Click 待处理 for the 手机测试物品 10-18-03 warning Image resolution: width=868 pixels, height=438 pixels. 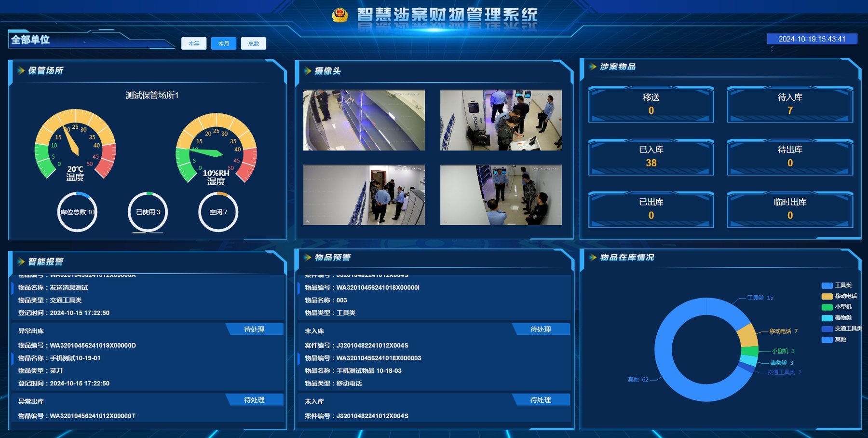(541, 329)
